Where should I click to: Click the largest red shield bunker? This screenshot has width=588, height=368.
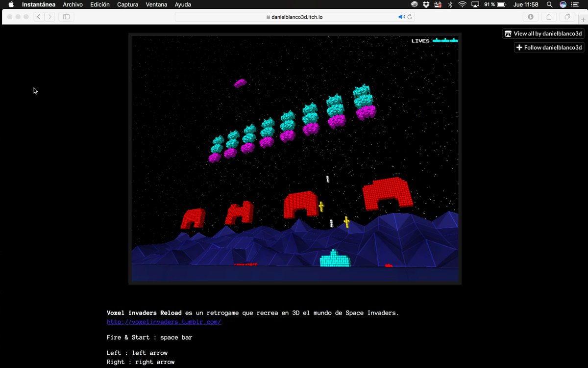388,193
